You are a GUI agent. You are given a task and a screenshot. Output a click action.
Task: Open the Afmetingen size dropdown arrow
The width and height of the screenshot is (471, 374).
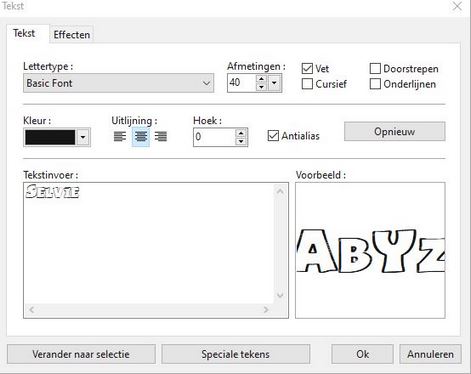click(x=274, y=83)
